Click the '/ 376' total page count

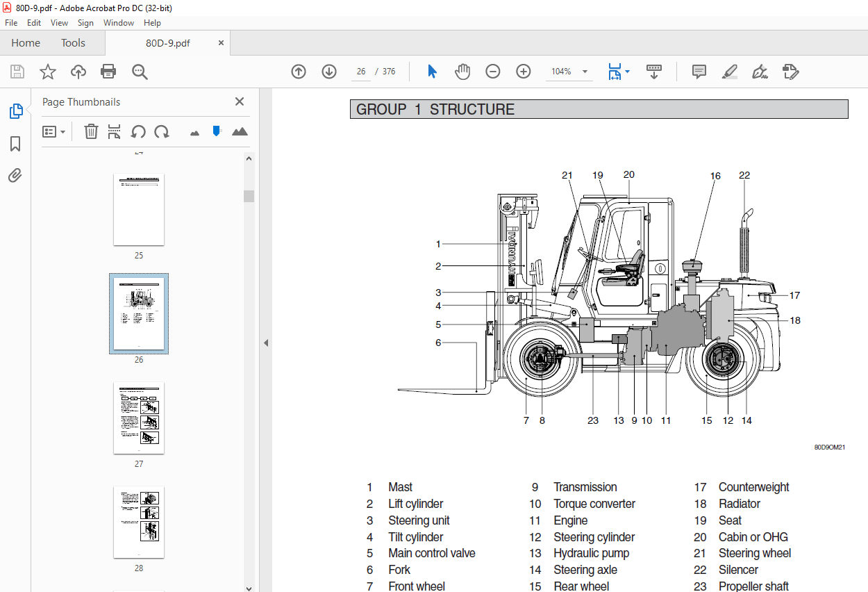tap(385, 72)
